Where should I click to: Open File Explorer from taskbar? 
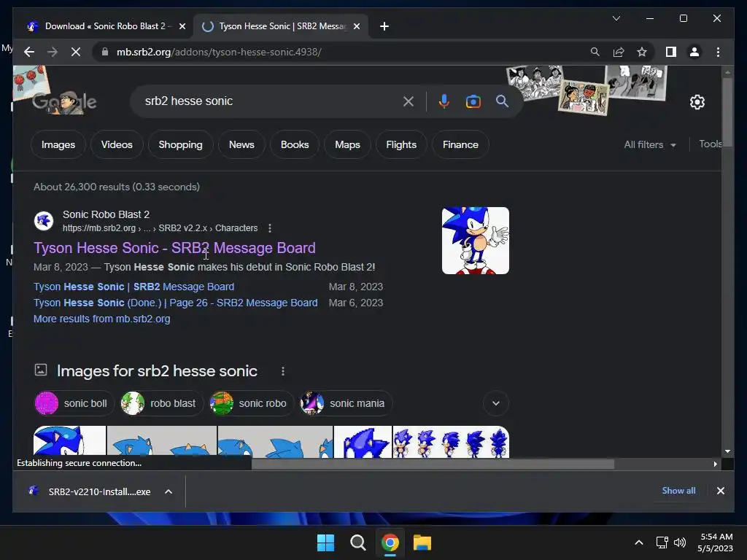pyautogui.click(x=422, y=542)
